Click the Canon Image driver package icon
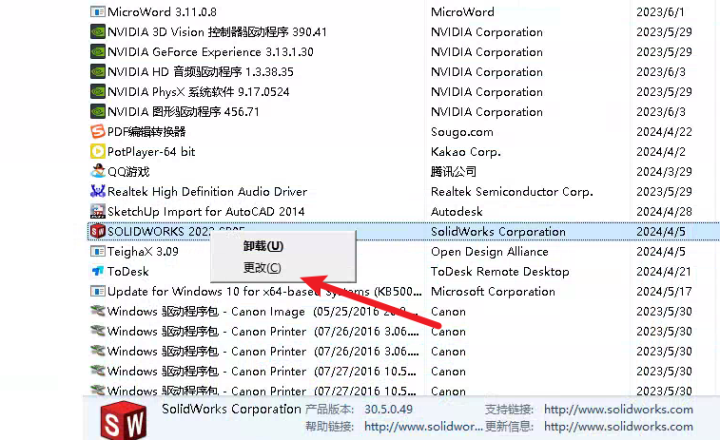Viewport: 720px width, 440px height. (x=97, y=311)
